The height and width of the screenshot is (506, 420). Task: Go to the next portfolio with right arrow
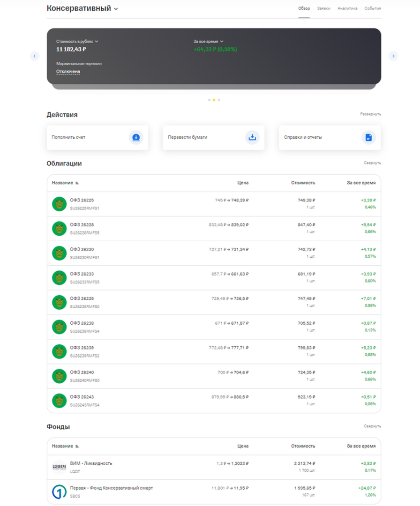[x=393, y=56]
